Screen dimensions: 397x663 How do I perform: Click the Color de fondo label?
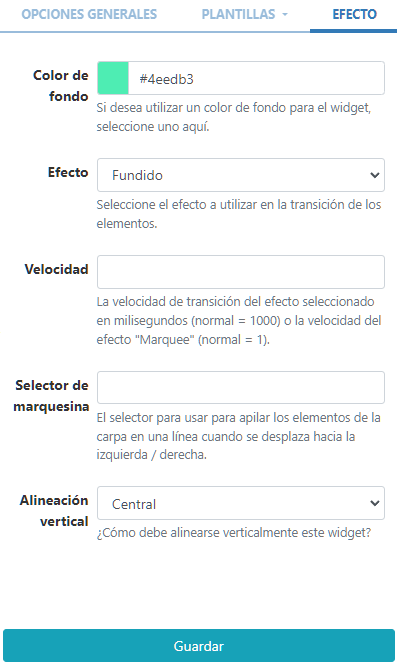point(60,86)
